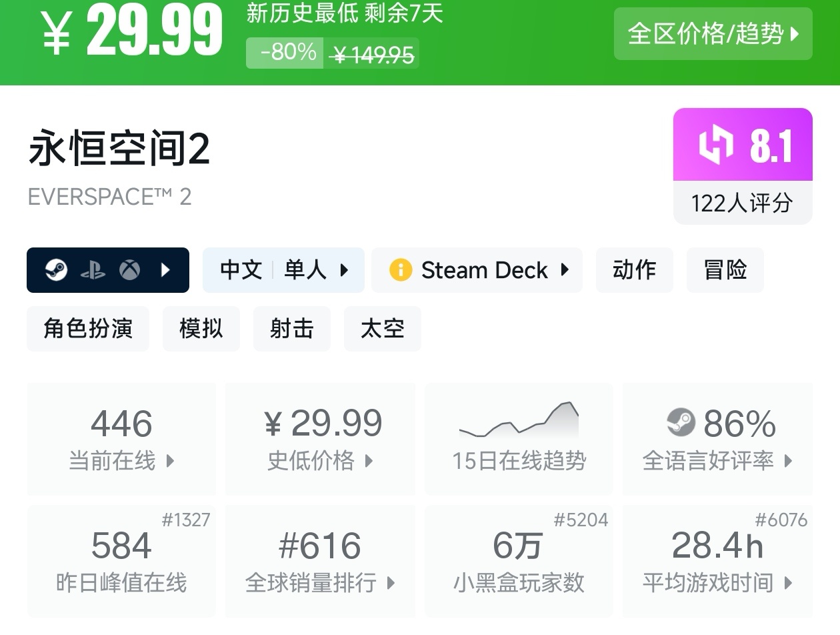Click the PlayStation platform icon
This screenshot has width=840, height=635.
[x=93, y=270]
